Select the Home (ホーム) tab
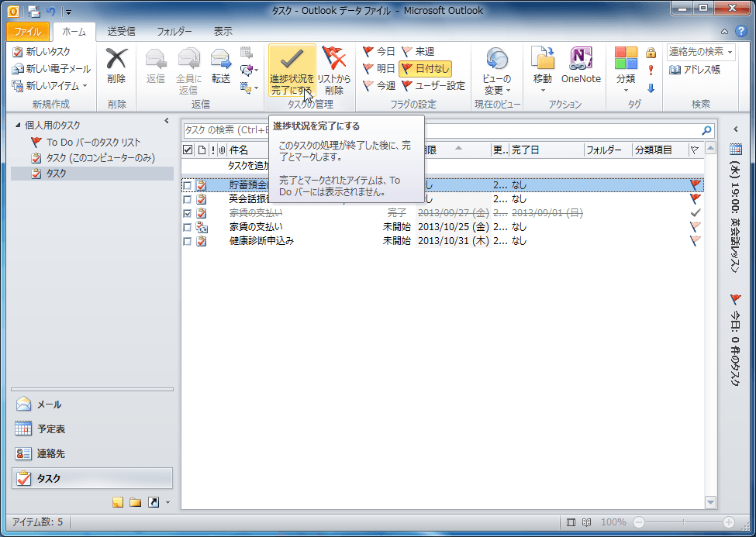Viewport: 756px width, 537px height. (x=74, y=32)
